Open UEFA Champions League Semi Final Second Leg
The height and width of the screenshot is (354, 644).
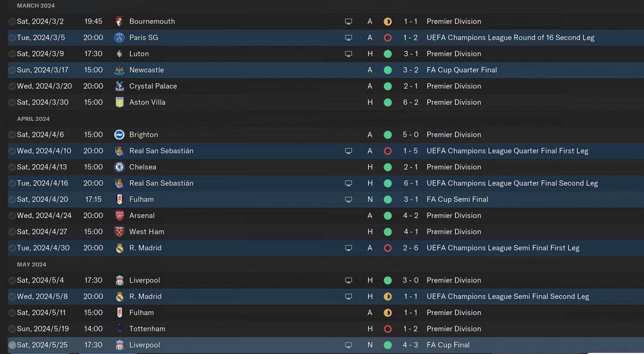coord(508,297)
